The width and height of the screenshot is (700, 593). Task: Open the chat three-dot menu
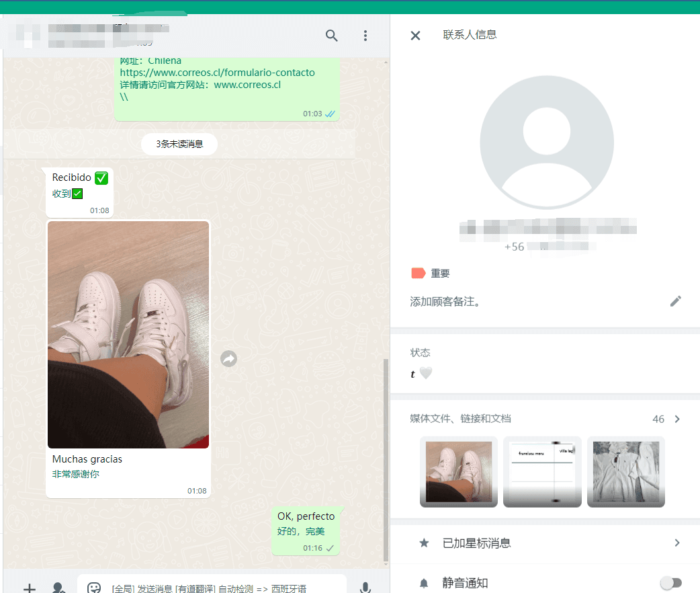click(365, 36)
